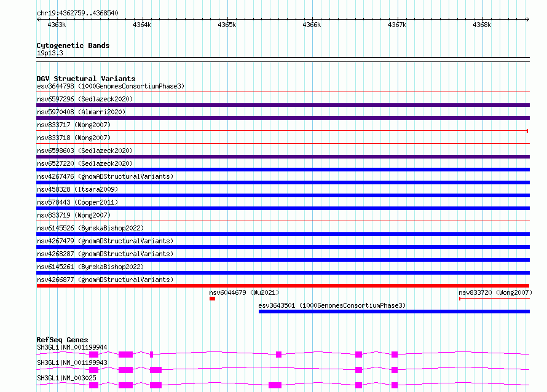Open the Cytogenetic Bands track header
The width and height of the screenshot is (547, 392).
[x=73, y=45]
